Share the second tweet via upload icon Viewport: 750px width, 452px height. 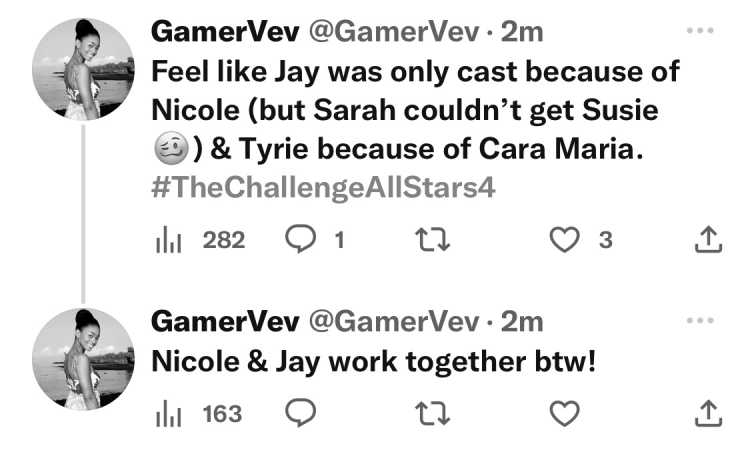(x=708, y=413)
